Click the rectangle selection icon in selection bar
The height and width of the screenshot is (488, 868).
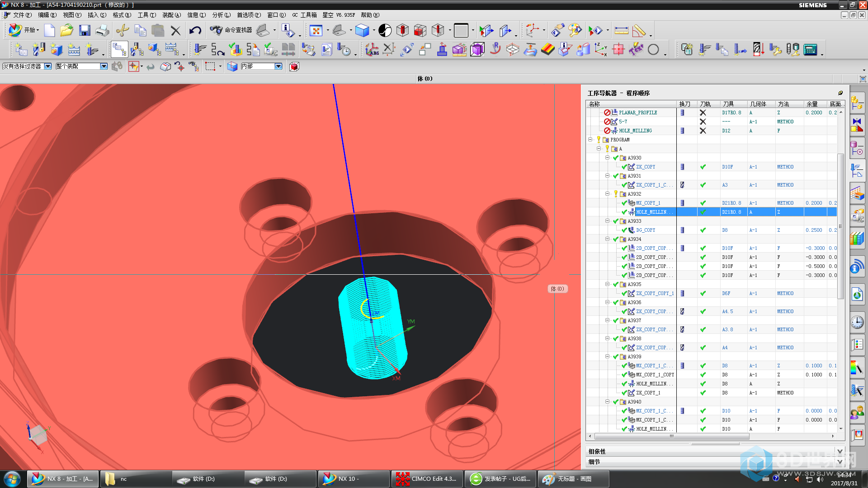point(210,66)
